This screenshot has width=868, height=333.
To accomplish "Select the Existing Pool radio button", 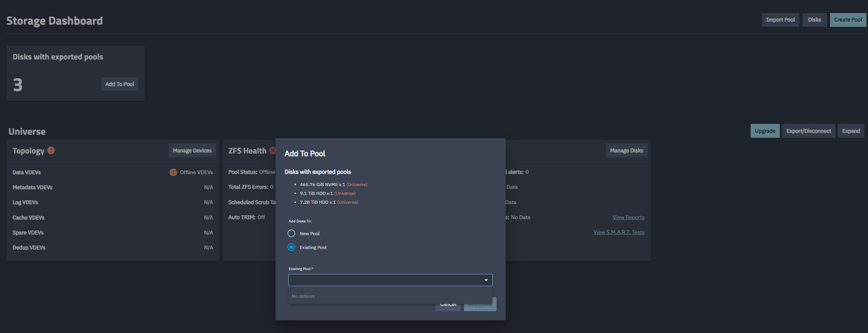I will [x=291, y=247].
